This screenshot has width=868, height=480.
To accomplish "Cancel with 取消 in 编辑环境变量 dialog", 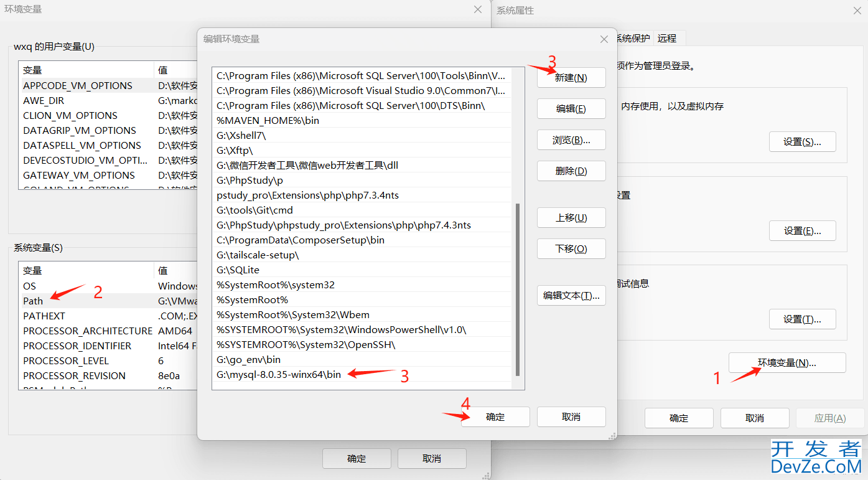I will point(571,417).
